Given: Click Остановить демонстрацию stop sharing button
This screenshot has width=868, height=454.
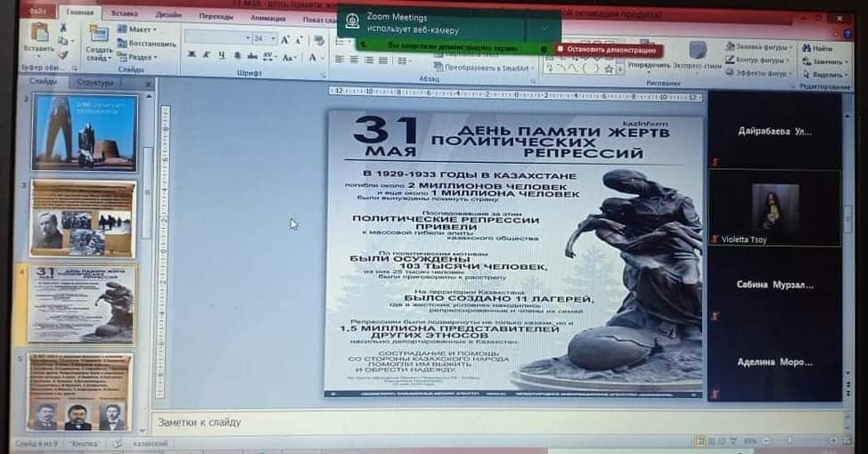Looking at the screenshot, I should point(607,50).
